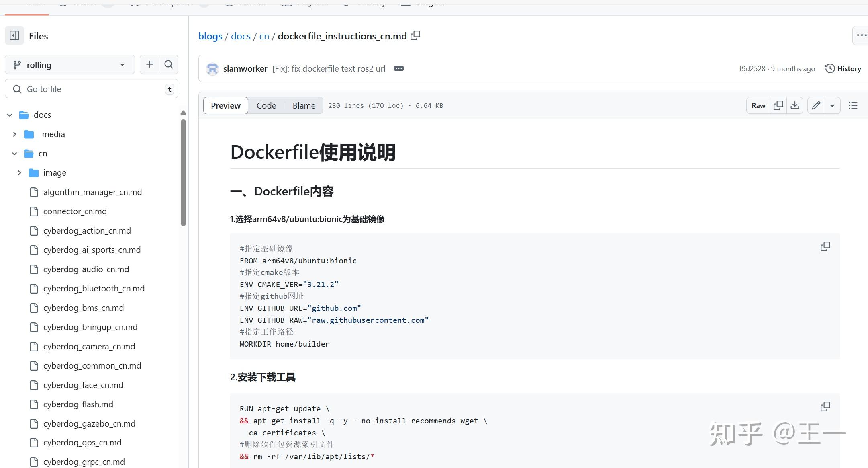
Task: Open the edit options chevron menu
Action: click(832, 105)
